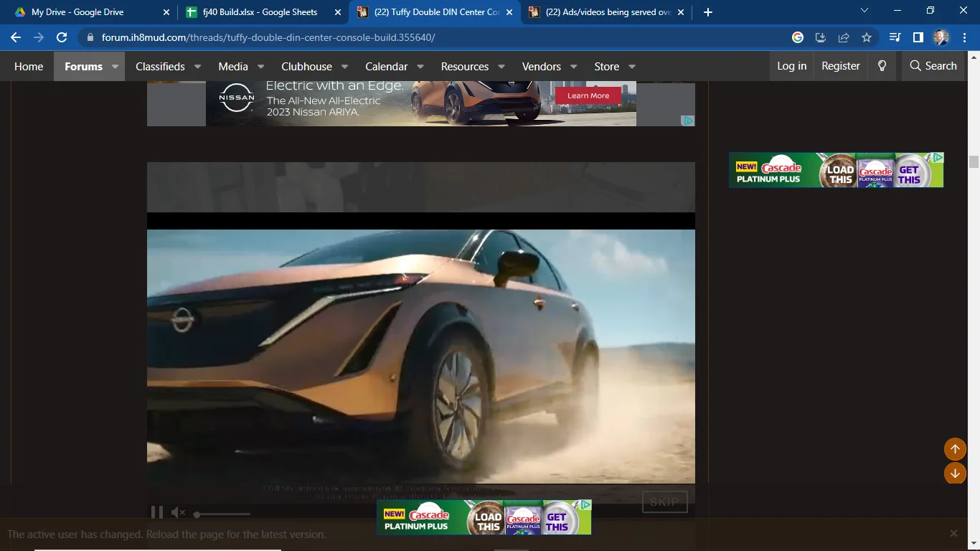Expand the Classifieds dropdown arrow
Viewport: 980px width, 551px height.
click(197, 67)
